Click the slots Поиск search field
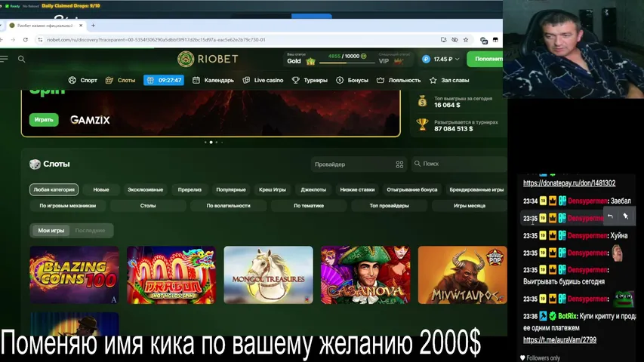The width and height of the screenshot is (644, 362). tap(459, 164)
